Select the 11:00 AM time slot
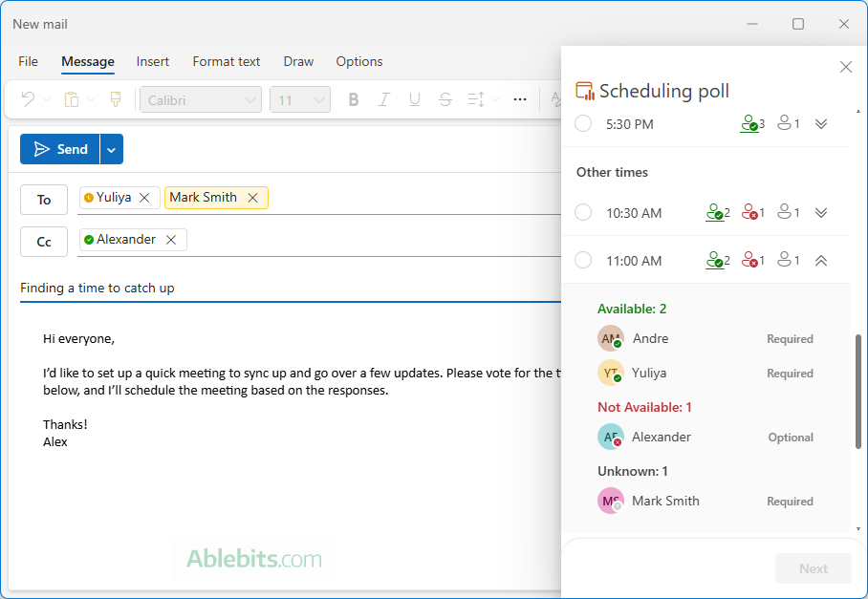The image size is (868, 599). [x=583, y=260]
